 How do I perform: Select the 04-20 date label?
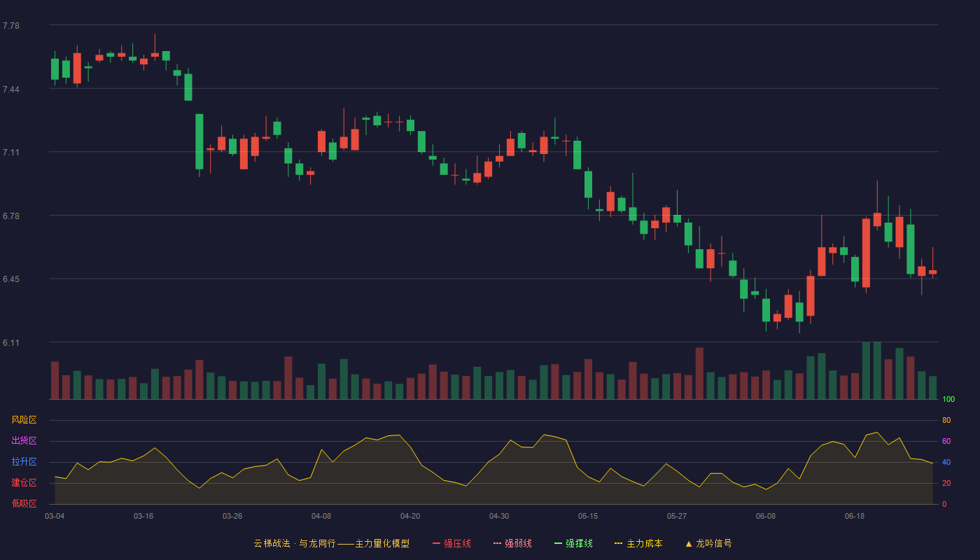tap(410, 516)
